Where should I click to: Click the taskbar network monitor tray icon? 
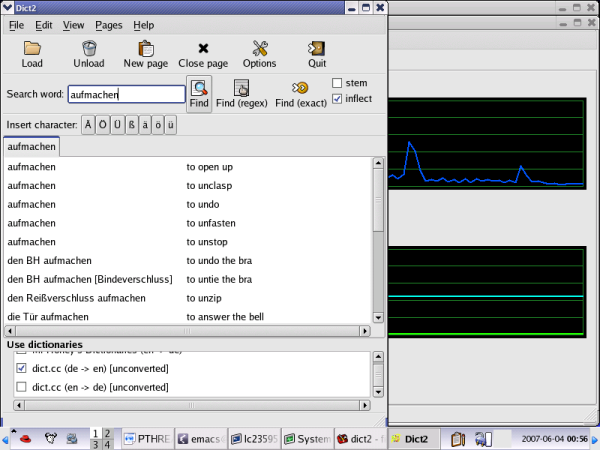(483, 439)
